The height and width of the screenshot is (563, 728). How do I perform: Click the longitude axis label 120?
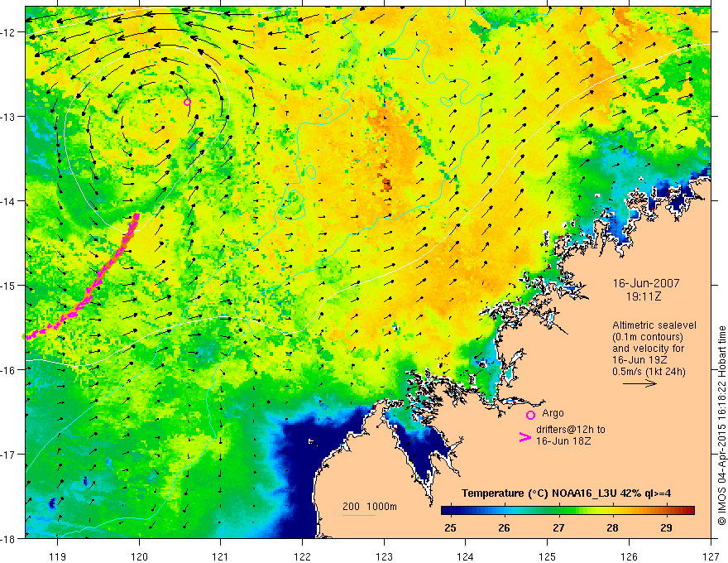coord(139,556)
